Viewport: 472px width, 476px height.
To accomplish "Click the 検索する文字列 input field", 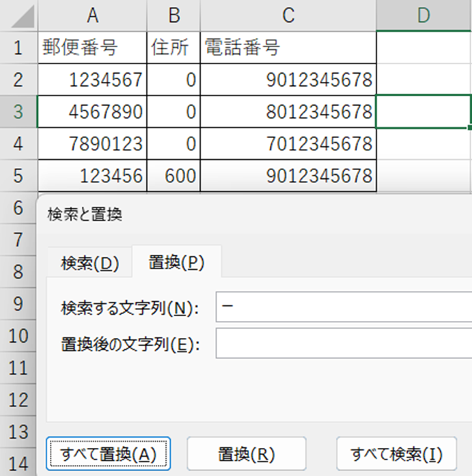I will [343, 307].
